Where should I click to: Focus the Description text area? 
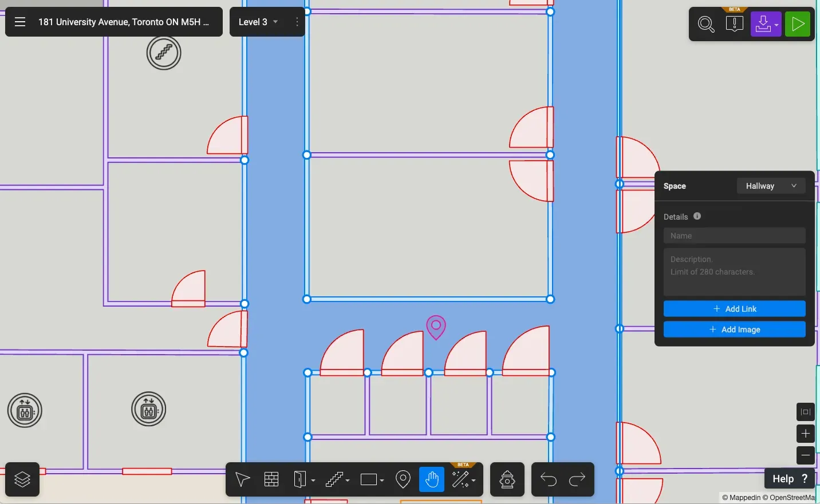tap(735, 272)
